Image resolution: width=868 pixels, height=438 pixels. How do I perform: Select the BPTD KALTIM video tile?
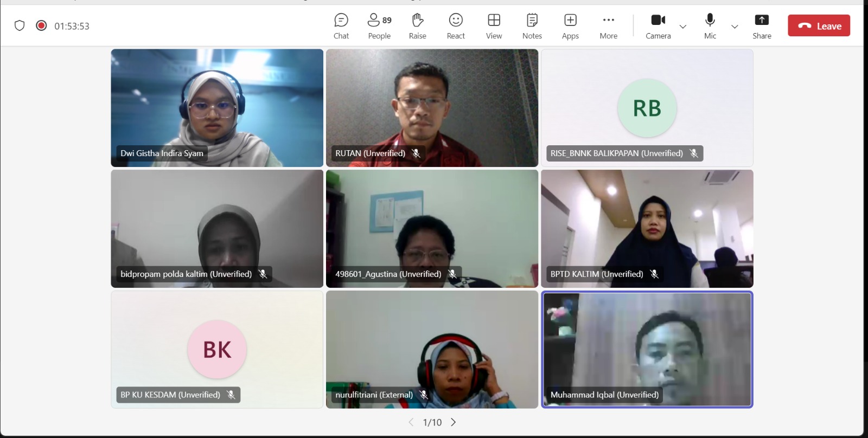[647, 228]
